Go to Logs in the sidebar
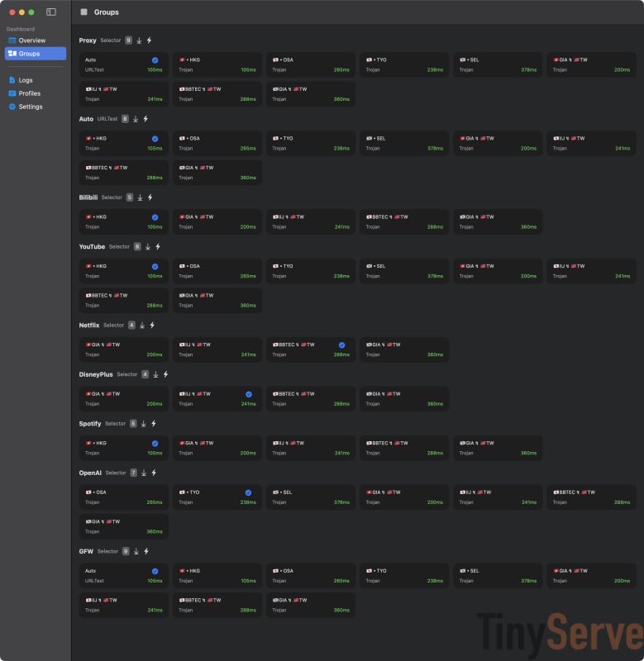The height and width of the screenshot is (661, 644). pos(26,80)
